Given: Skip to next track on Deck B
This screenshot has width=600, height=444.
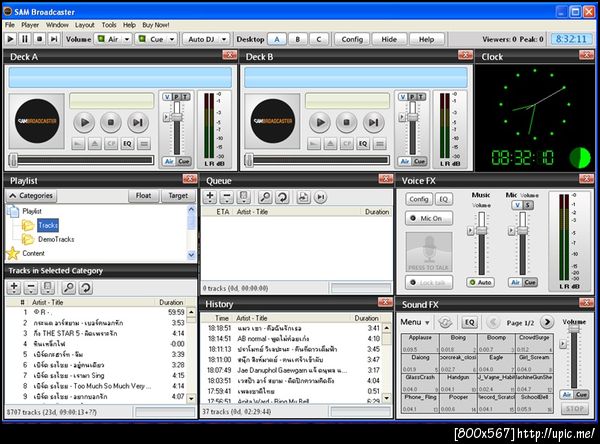Looking at the screenshot, I should [x=373, y=122].
